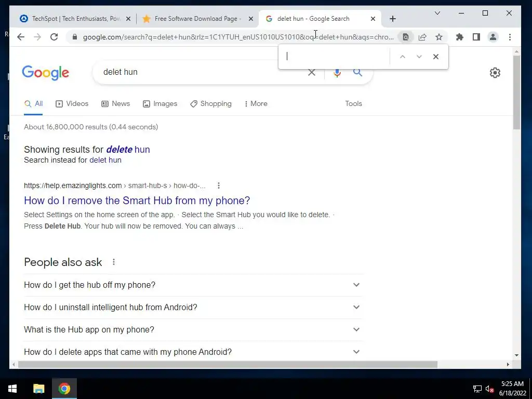Open Google quick settings gear
532x399 pixels.
495,73
